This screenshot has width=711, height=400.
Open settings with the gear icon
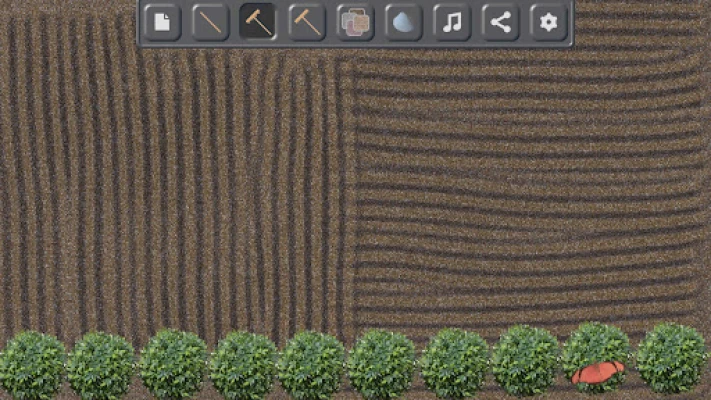pos(548,22)
